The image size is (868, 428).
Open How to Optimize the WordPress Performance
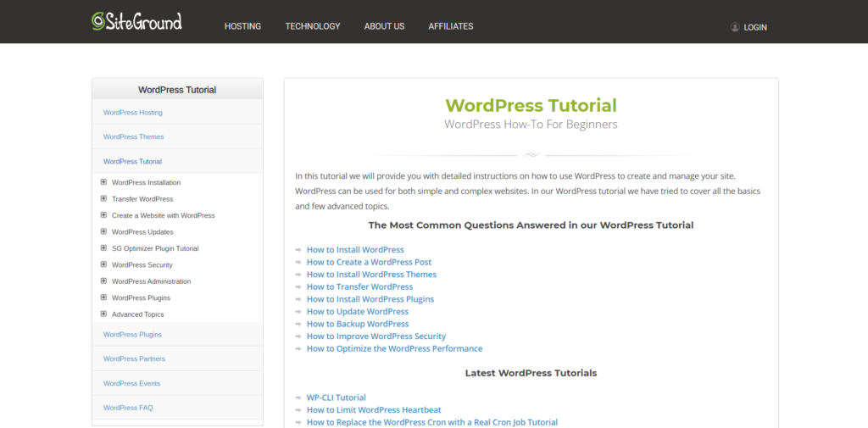coord(395,348)
